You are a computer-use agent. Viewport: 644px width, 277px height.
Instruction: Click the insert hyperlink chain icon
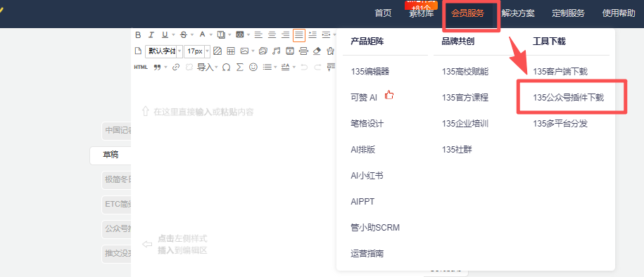[x=176, y=67]
